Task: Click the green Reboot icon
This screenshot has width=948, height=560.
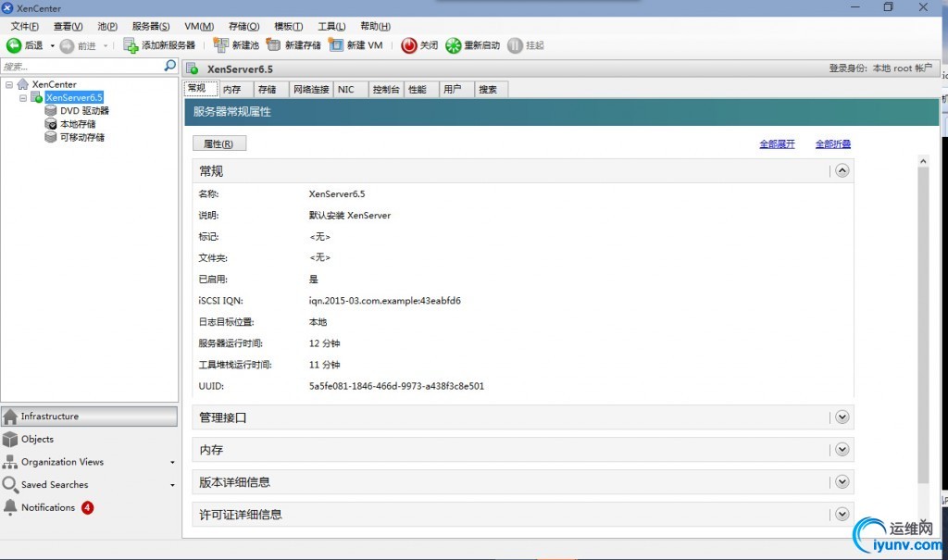Action: (453, 45)
